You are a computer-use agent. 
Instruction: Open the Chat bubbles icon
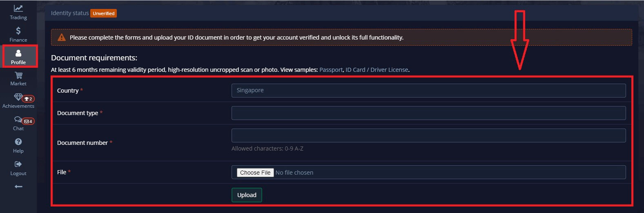coord(18,120)
